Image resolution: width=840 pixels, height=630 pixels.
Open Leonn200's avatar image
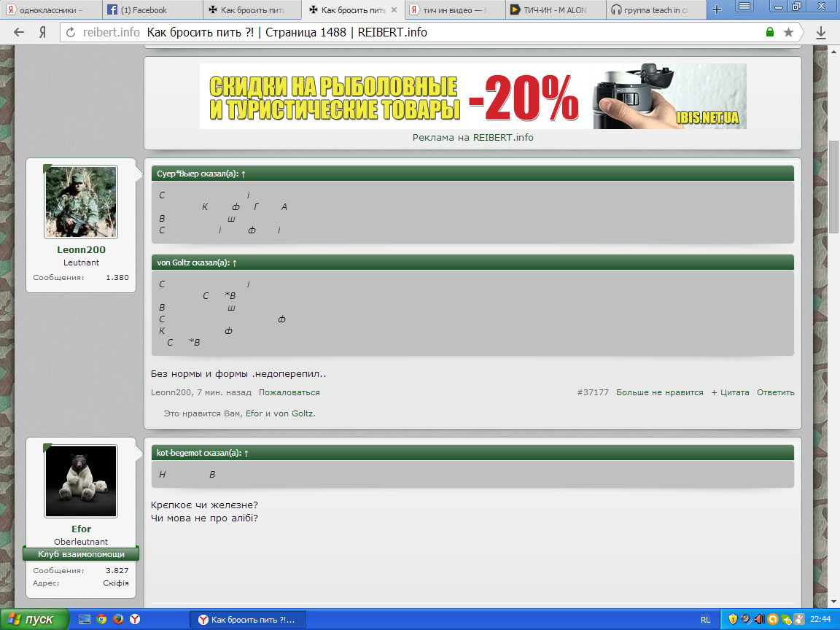tap(81, 202)
